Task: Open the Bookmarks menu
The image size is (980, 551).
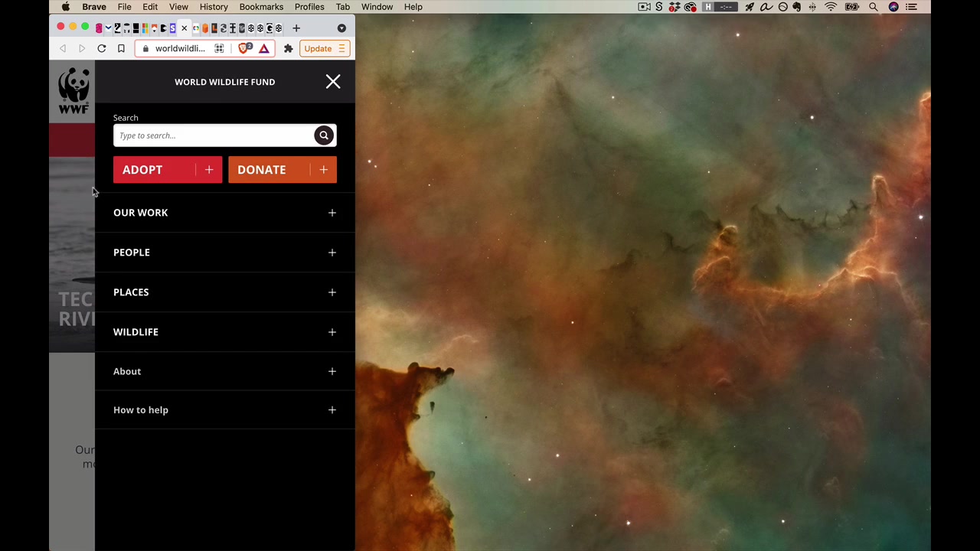Action: [261, 7]
